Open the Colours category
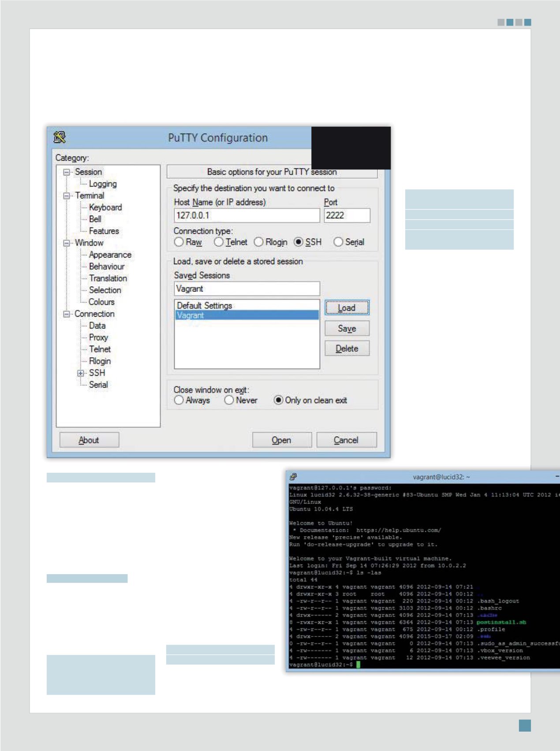Viewport: 560px width, 751px height. 101,302
